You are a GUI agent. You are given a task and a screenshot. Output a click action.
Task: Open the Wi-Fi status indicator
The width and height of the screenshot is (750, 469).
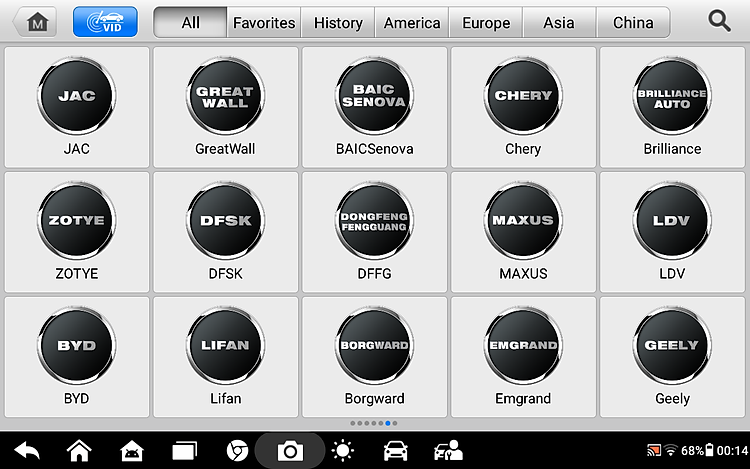[671, 450]
